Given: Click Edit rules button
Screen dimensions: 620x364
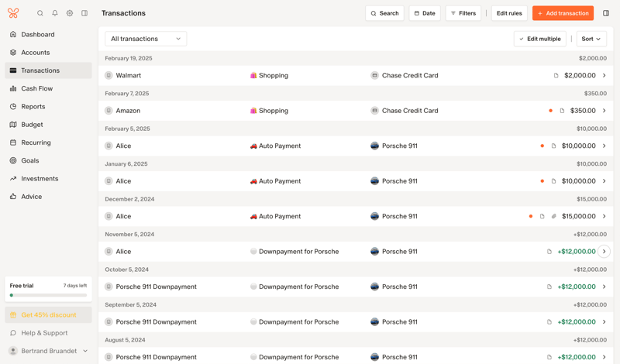Looking at the screenshot, I should point(509,13).
